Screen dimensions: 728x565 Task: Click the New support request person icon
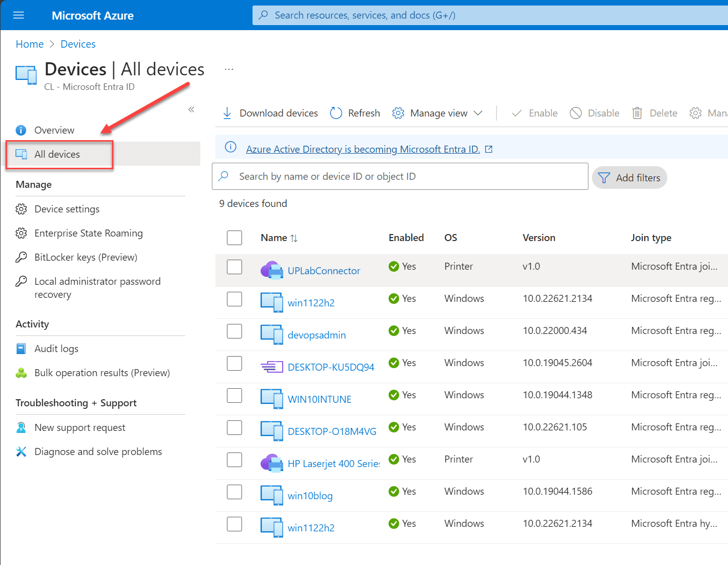pyautogui.click(x=21, y=427)
